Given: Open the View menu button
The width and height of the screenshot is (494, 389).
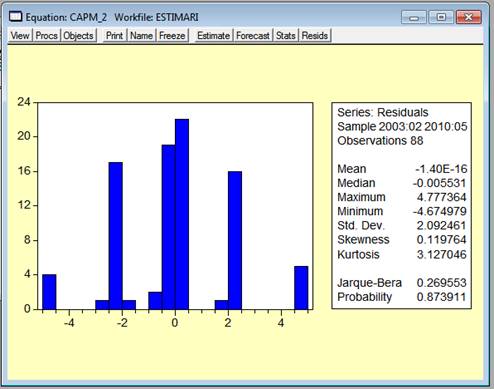Looking at the screenshot, I should coord(20,35).
